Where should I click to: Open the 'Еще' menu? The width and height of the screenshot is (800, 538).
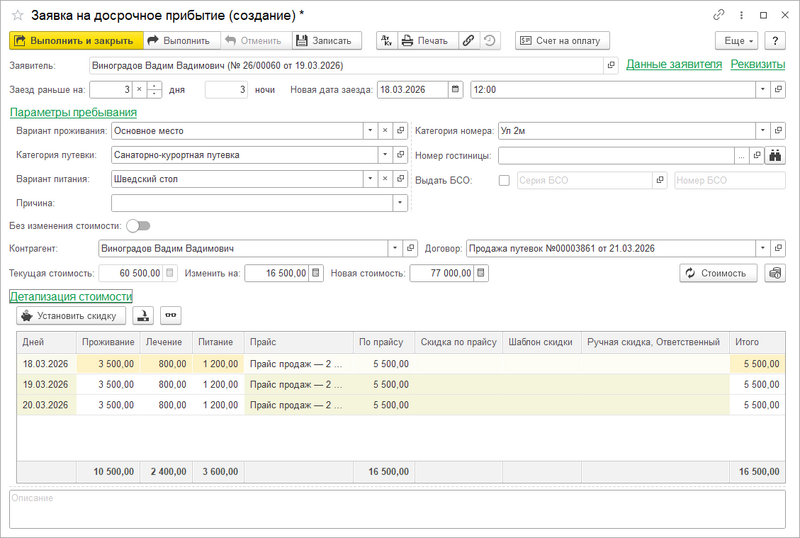736,41
